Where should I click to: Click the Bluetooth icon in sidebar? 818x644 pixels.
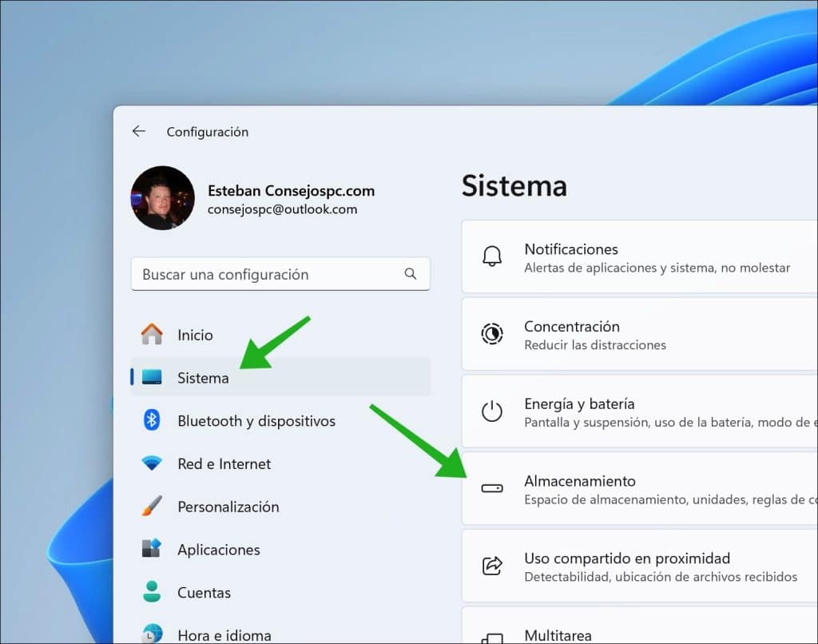click(x=152, y=419)
